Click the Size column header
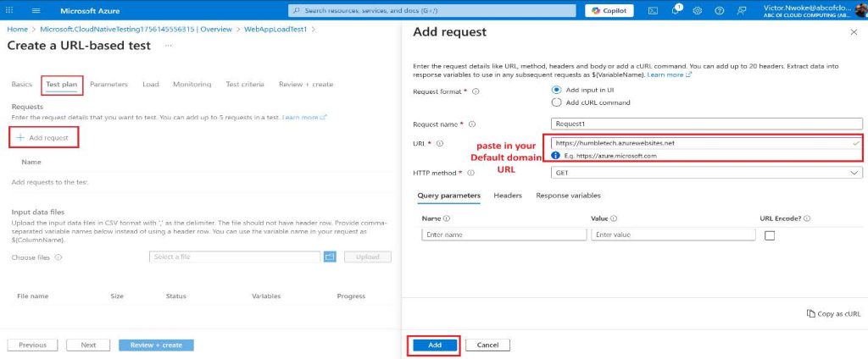 [117, 296]
